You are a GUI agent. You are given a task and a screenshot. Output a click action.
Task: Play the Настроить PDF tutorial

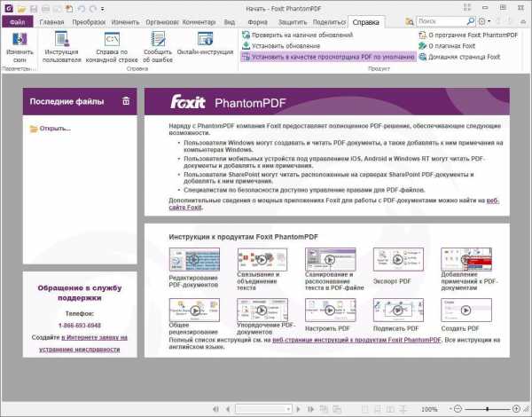pyautogui.click(x=330, y=310)
